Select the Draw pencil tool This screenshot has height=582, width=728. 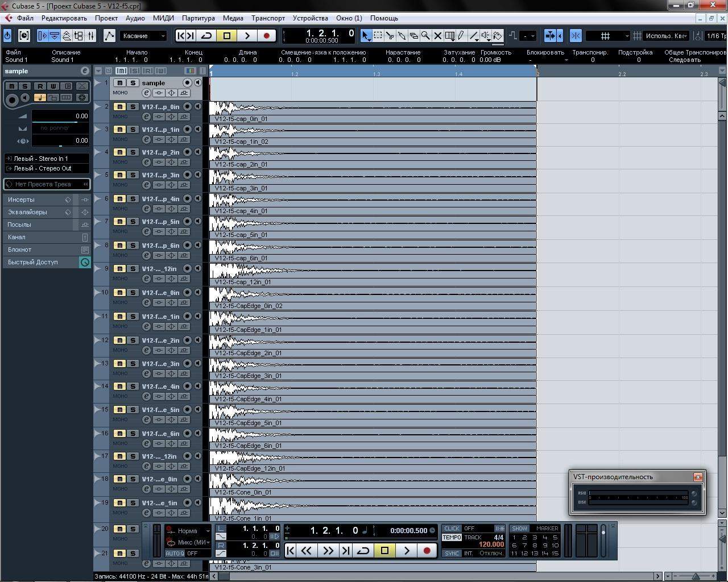(461, 36)
